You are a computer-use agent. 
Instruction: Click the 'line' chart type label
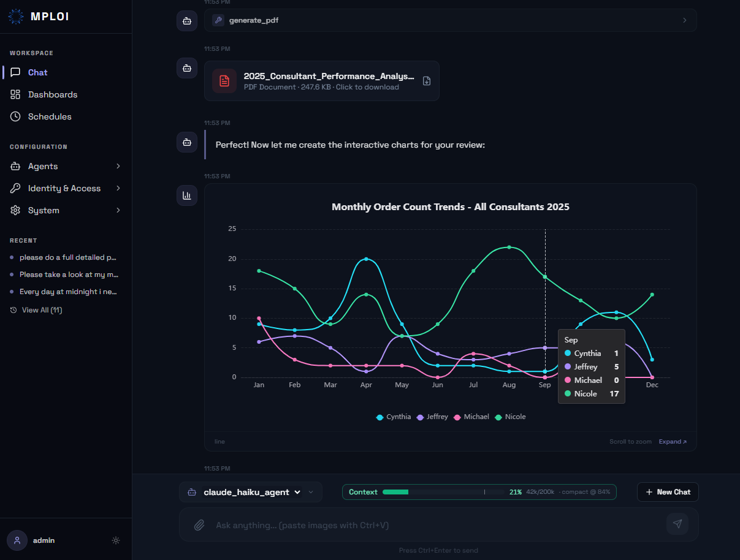point(219,442)
